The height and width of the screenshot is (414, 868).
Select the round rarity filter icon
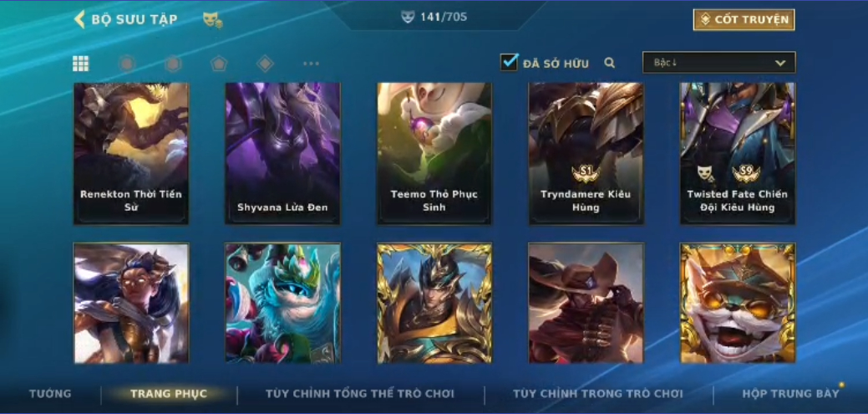point(127,64)
